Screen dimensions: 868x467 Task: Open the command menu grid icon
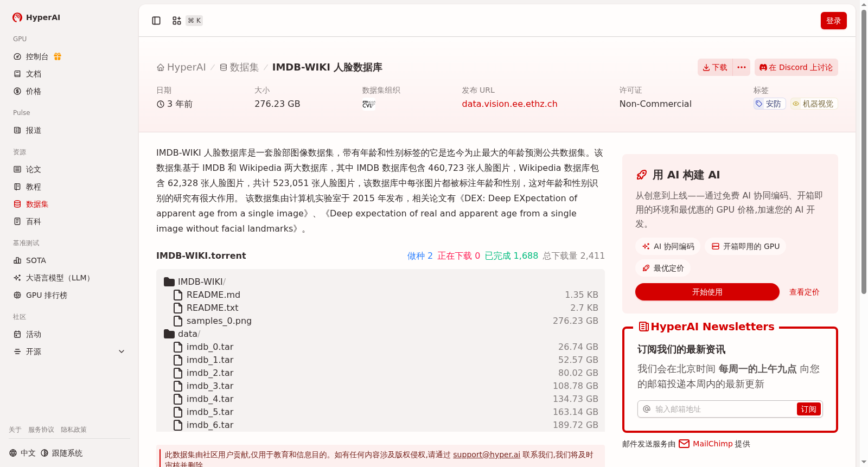[177, 21]
